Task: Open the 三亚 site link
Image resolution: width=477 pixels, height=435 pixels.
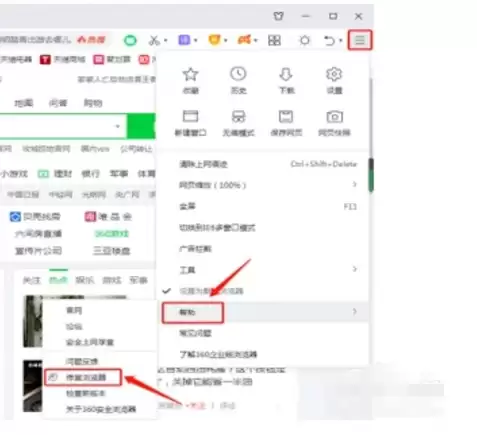Action: click(x=111, y=251)
